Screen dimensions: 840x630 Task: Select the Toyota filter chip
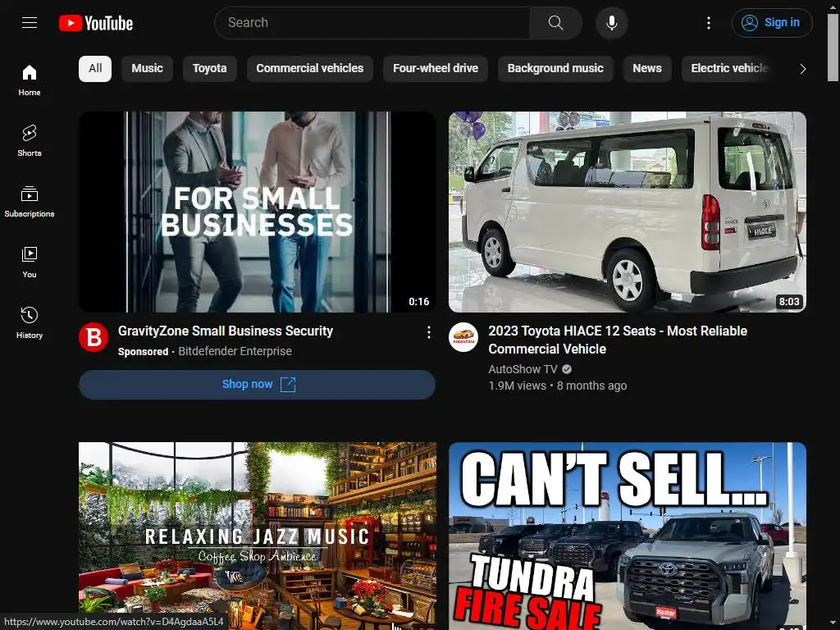pos(209,69)
